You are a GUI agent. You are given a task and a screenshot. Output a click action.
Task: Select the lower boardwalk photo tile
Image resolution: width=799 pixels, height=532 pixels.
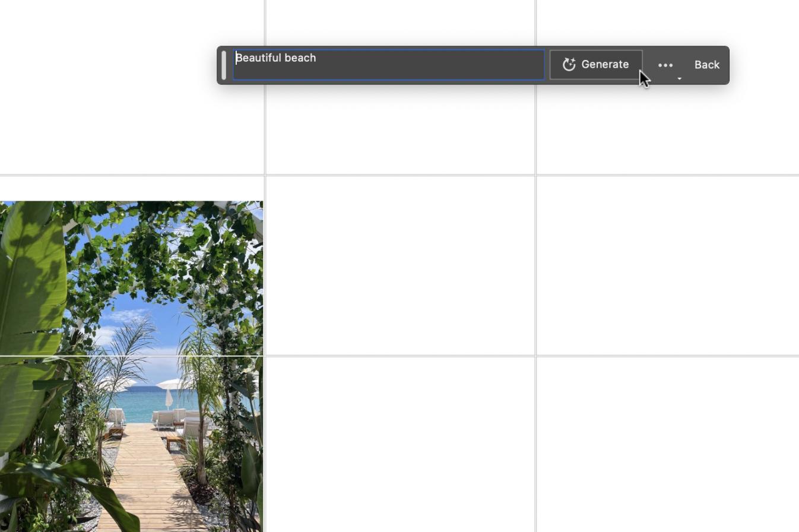click(131, 444)
